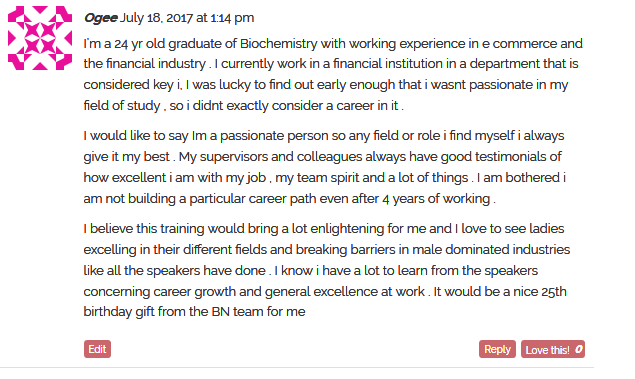Click the paragraph starting "I believe this training"
This screenshot has width=635, height=379.
[x=327, y=270]
